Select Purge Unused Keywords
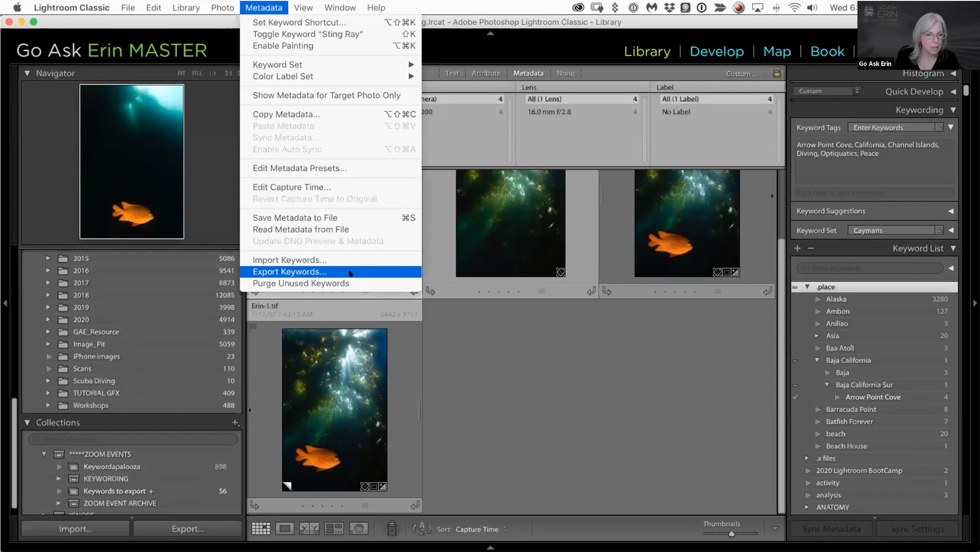The width and height of the screenshot is (980, 552). 331,283
